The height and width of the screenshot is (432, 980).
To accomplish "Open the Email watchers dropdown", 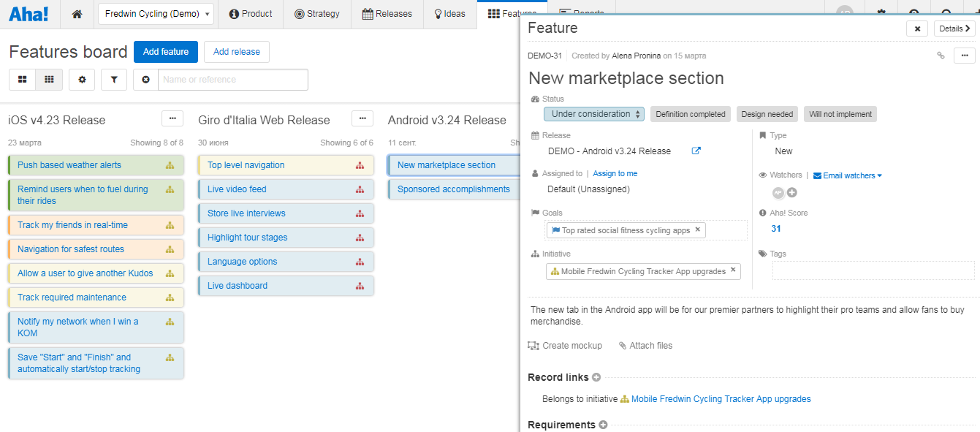I will point(848,175).
